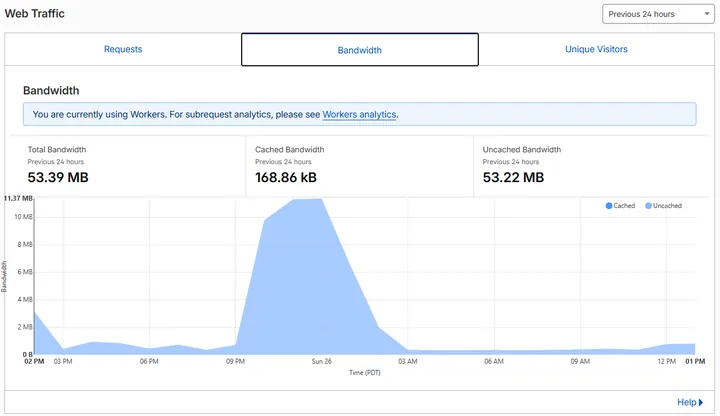Click the Total Bandwidth value 53.39 MB
Screen dimensions: 720x416
pyautogui.click(x=58, y=177)
